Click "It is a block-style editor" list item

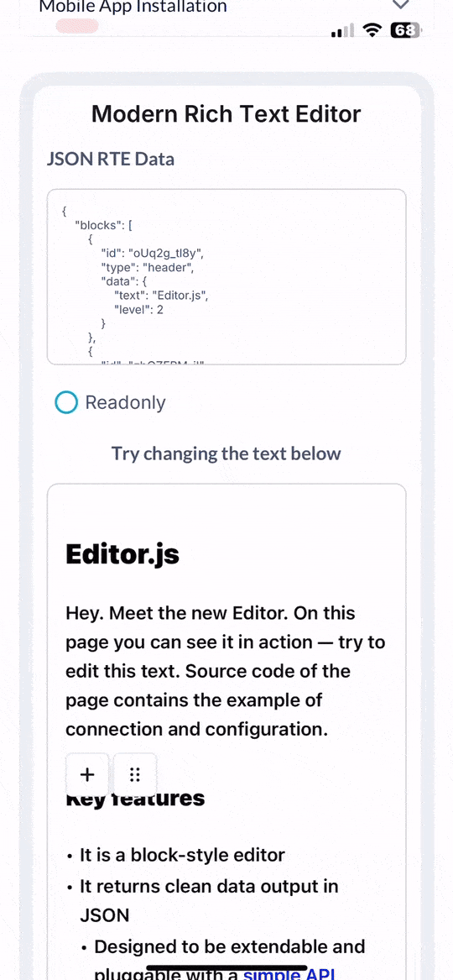pyautogui.click(x=182, y=855)
